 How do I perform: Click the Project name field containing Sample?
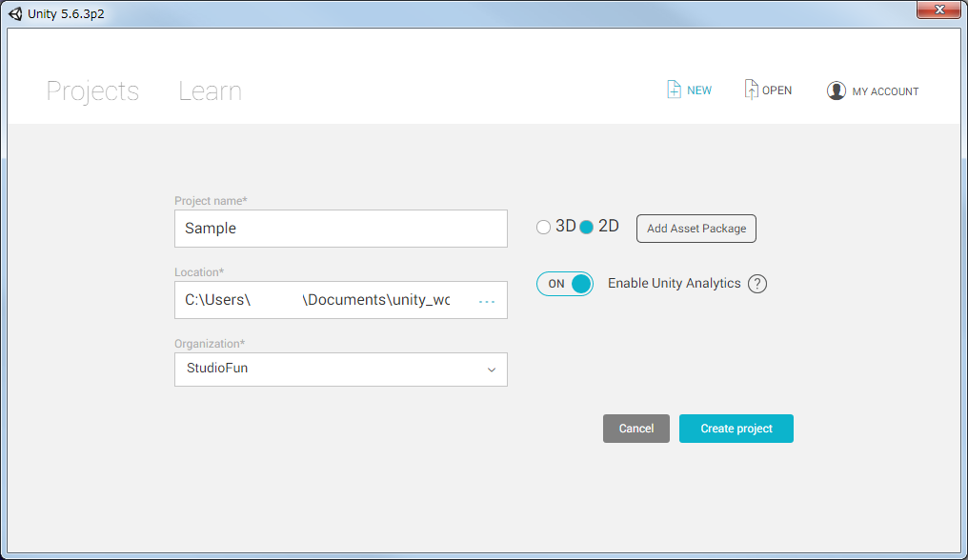coord(341,229)
